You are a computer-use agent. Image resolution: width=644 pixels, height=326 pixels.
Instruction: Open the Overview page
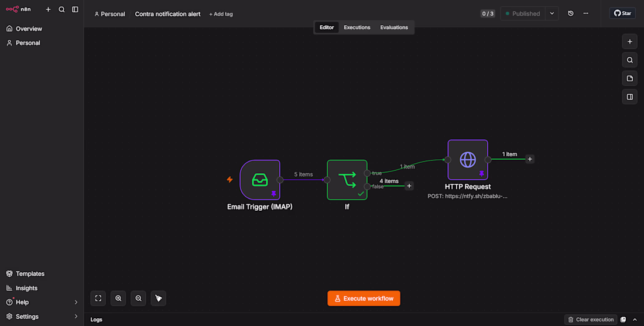coord(42,29)
